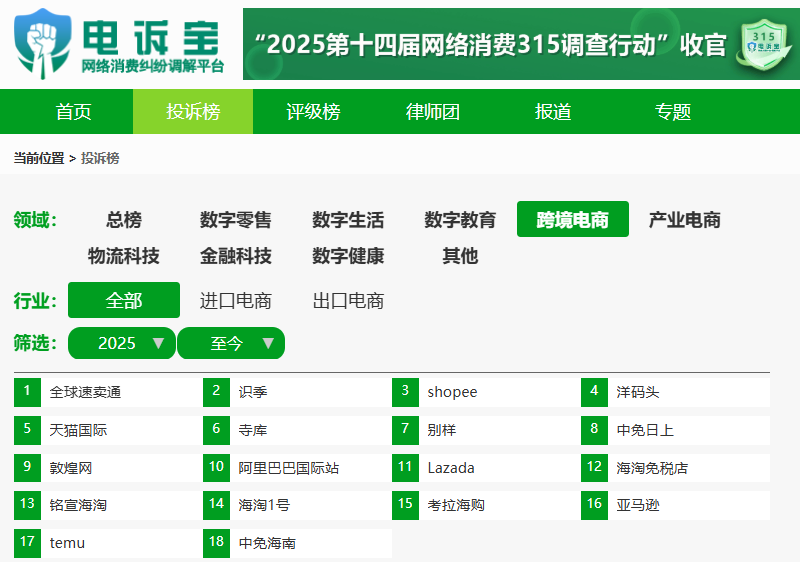Select the 总榜 domain filter

point(124,220)
